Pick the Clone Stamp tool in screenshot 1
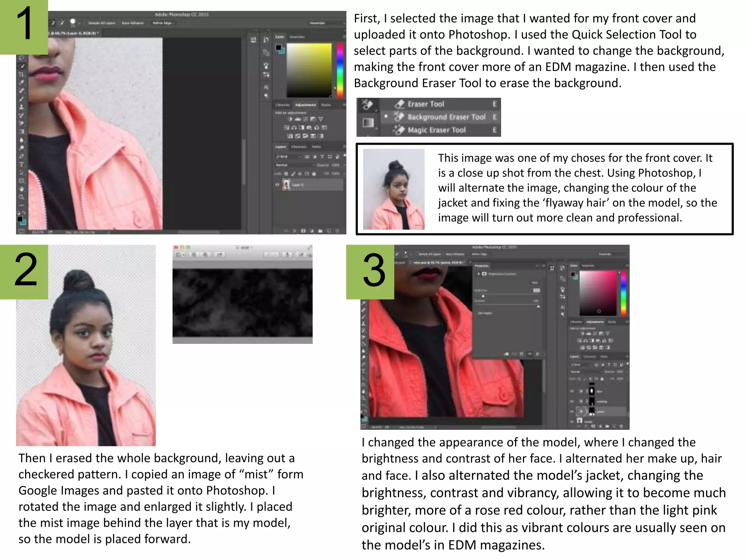 22,107
